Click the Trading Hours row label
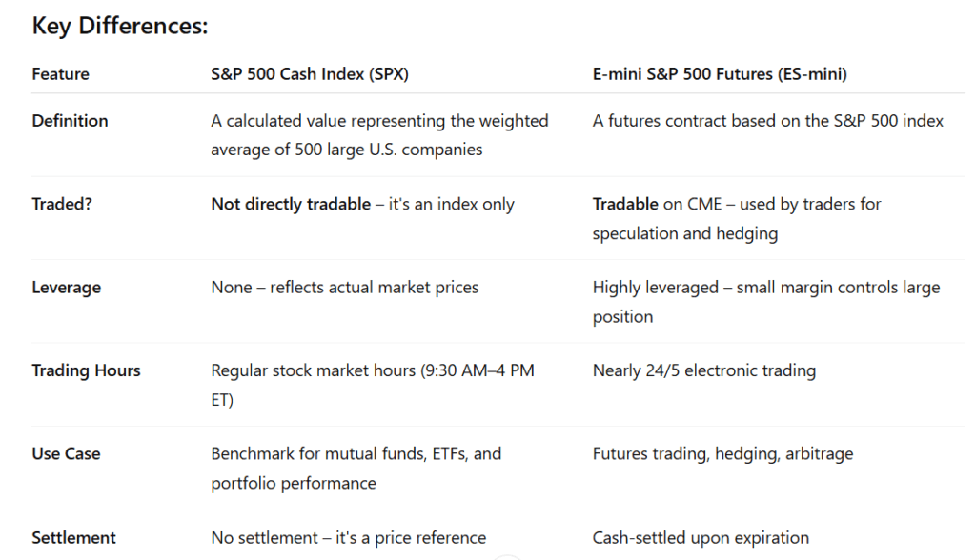Screen dimensions: 976x560 86,370
